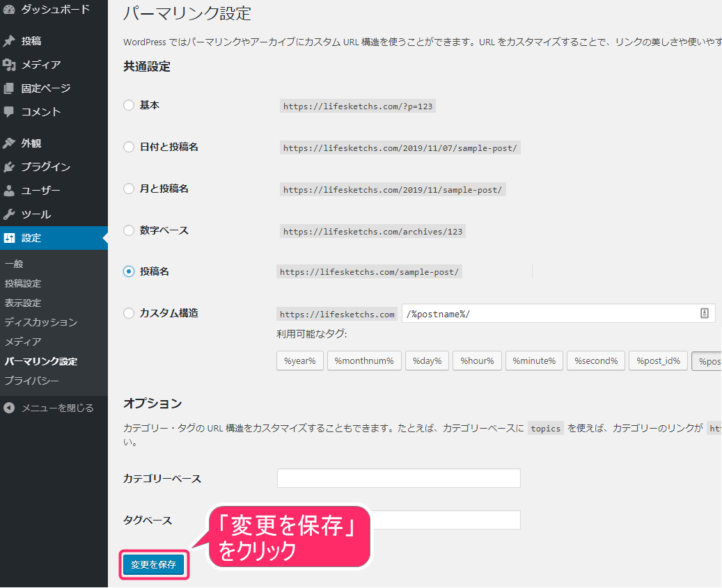Click the 変更を保存 save button
Viewport: 722px width, 588px height.
pyautogui.click(x=153, y=565)
